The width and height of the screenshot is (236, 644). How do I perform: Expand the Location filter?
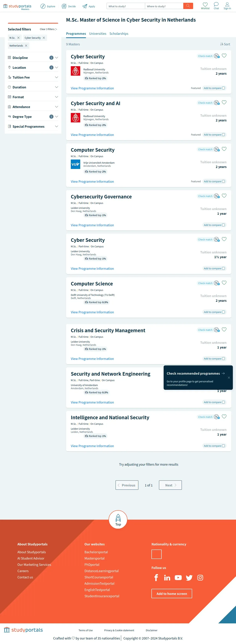33,67
